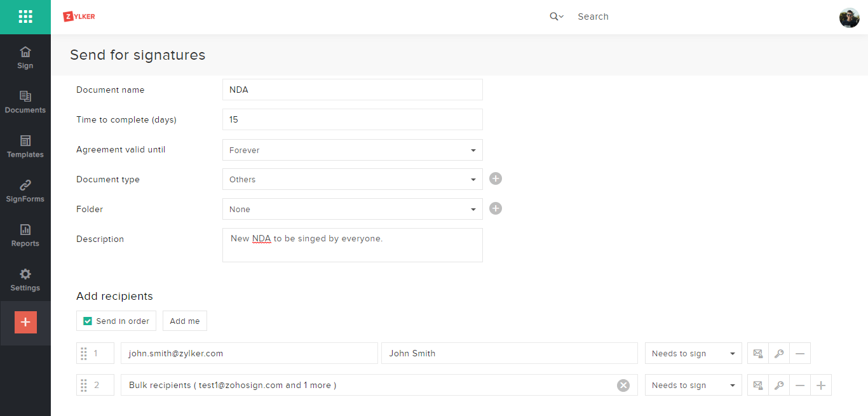Click the Add me button
Viewport: 868px width, 416px height.
coord(185,321)
